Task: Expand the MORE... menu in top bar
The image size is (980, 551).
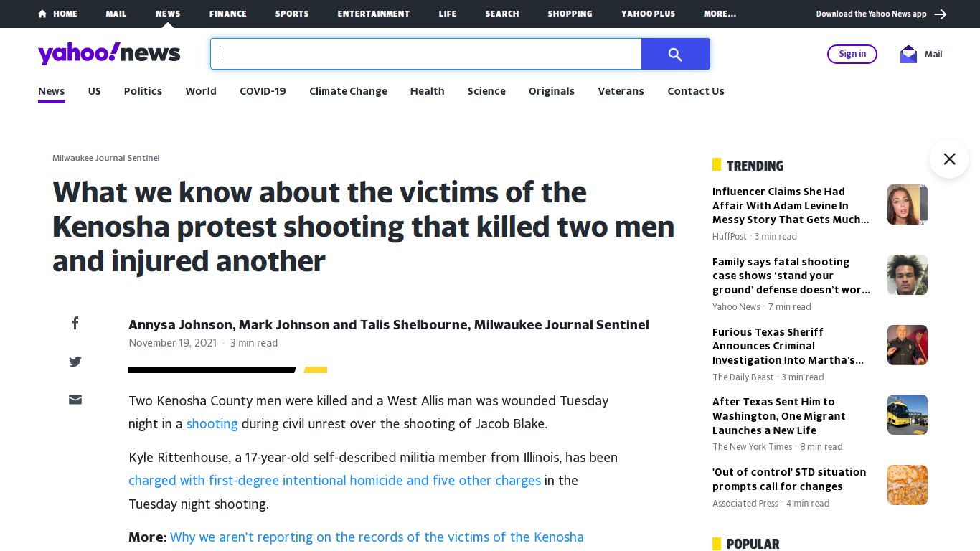Action: click(720, 14)
